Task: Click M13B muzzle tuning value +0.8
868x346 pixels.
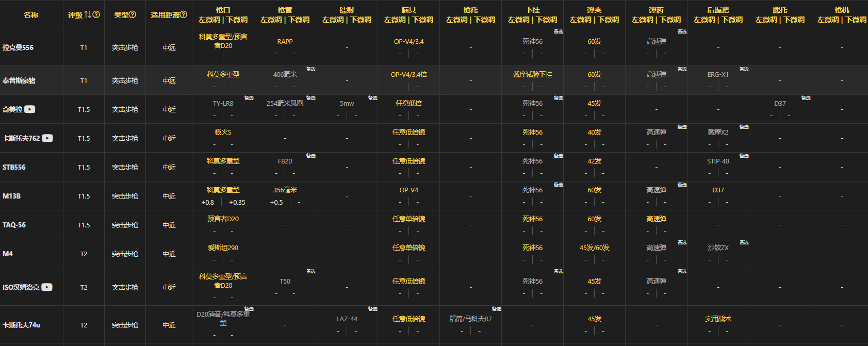Action: (207, 203)
